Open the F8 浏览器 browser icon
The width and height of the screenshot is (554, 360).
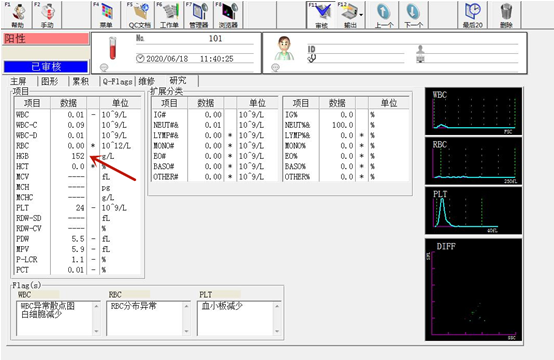(x=228, y=15)
